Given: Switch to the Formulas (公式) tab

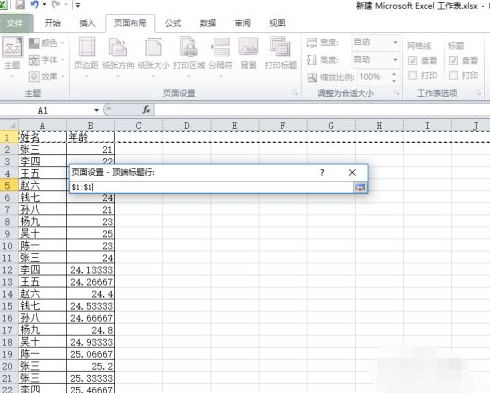Looking at the screenshot, I should point(173,23).
